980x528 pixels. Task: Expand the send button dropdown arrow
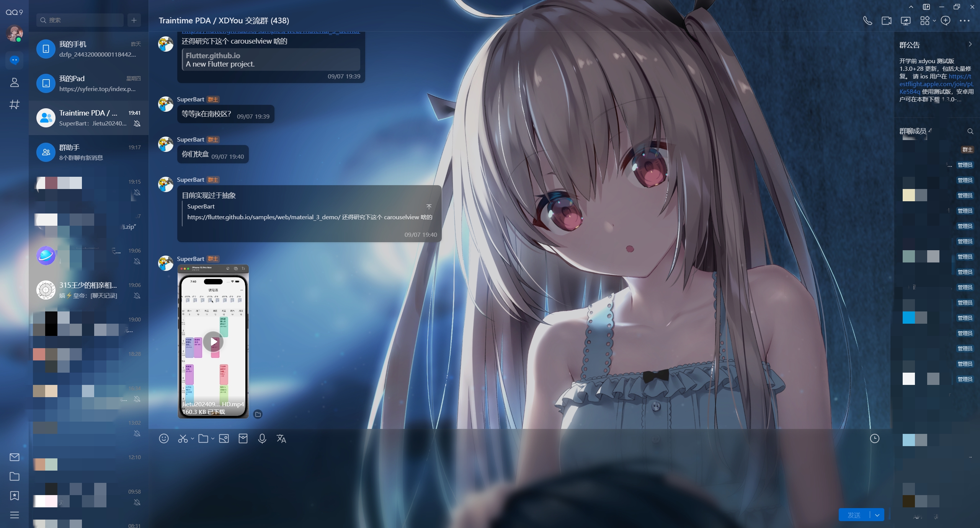pos(877,515)
